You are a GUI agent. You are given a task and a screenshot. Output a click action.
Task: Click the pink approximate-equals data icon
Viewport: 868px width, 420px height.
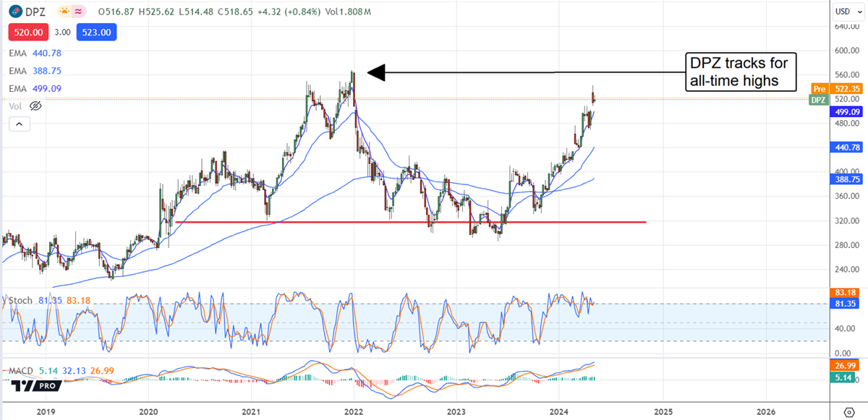coord(78,12)
